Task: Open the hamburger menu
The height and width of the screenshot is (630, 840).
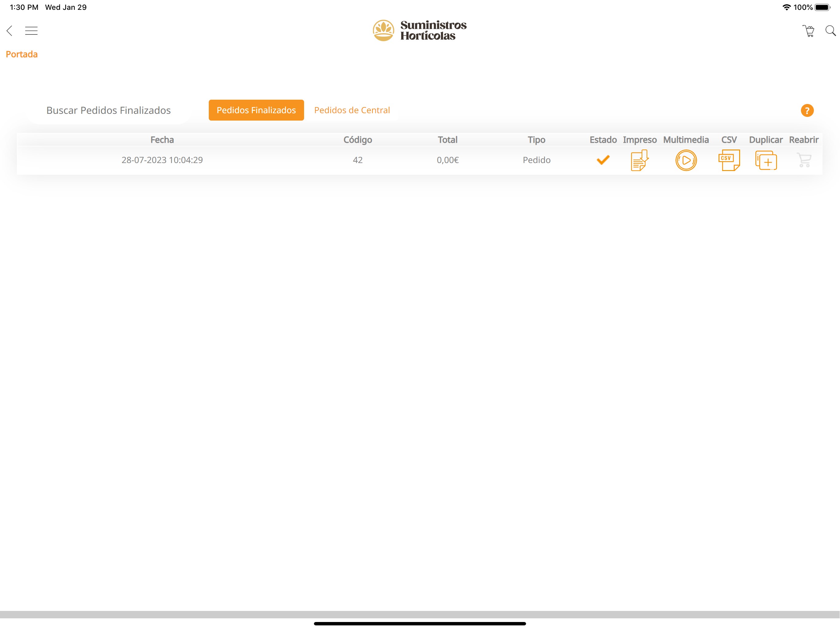Action: (x=31, y=31)
